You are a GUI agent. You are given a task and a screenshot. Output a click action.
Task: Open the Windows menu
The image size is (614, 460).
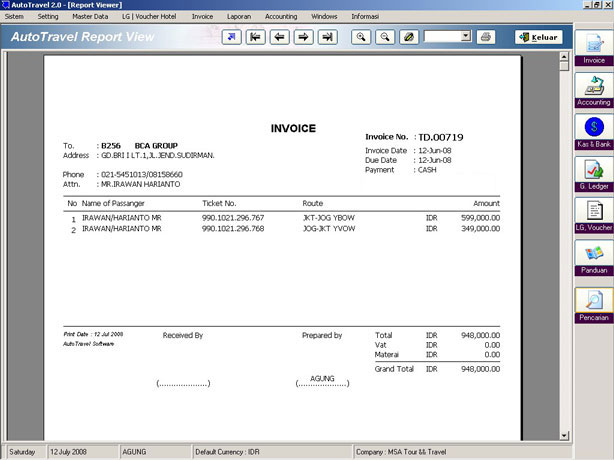324,16
